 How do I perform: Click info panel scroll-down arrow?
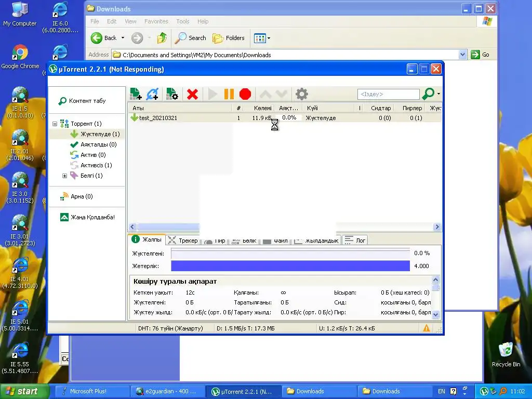(436, 314)
